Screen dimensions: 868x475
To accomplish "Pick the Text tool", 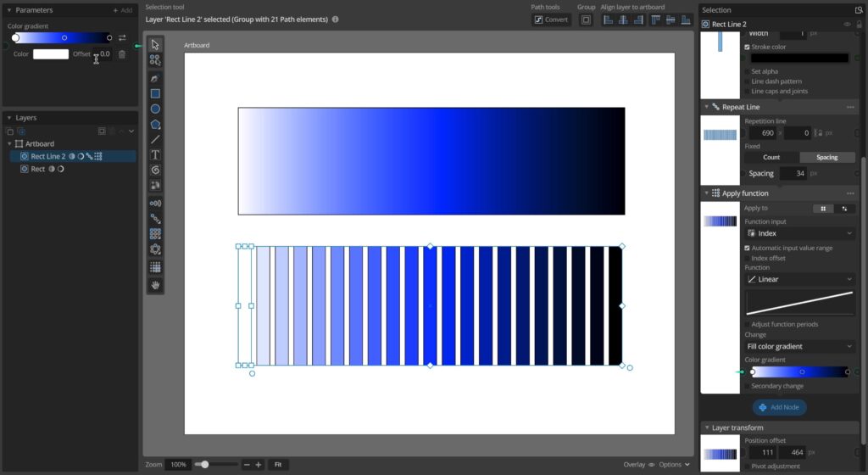I will pyautogui.click(x=155, y=155).
